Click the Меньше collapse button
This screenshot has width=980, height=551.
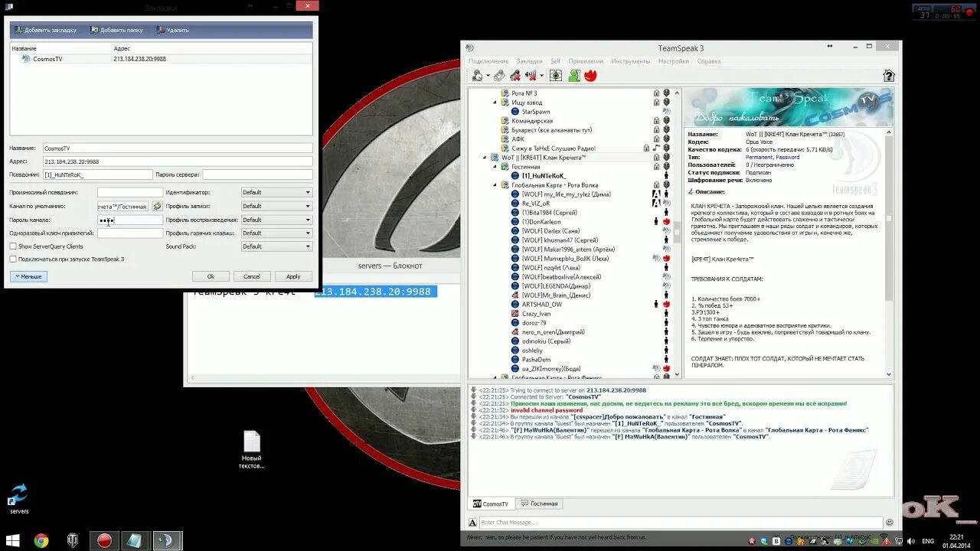pyautogui.click(x=28, y=276)
